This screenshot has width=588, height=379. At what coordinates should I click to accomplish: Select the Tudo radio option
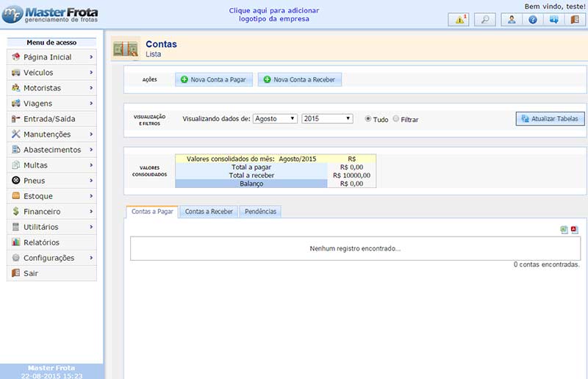(x=368, y=119)
